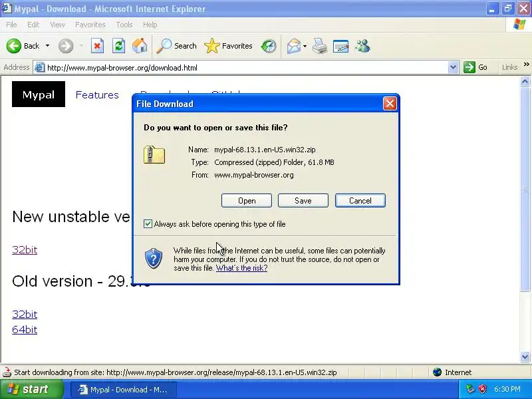Close the File Download dialog with X

(x=390, y=104)
